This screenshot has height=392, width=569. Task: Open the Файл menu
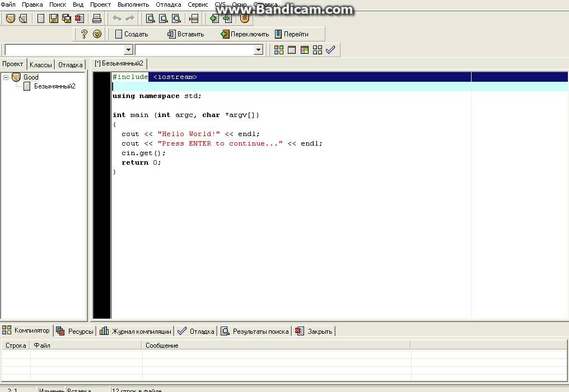[x=8, y=4]
